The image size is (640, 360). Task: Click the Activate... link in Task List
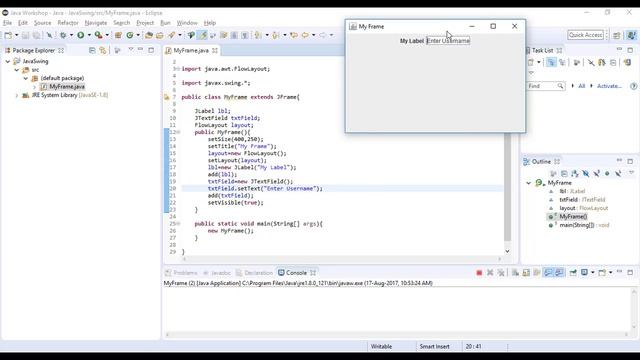click(x=609, y=86)
